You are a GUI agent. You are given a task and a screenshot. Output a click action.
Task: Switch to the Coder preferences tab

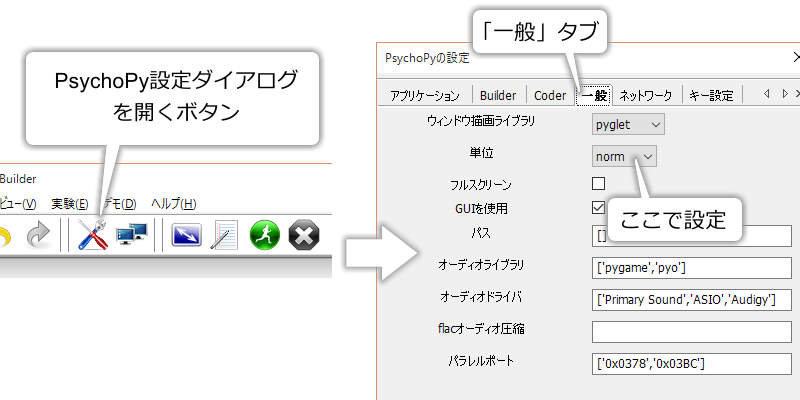(550, 95)
